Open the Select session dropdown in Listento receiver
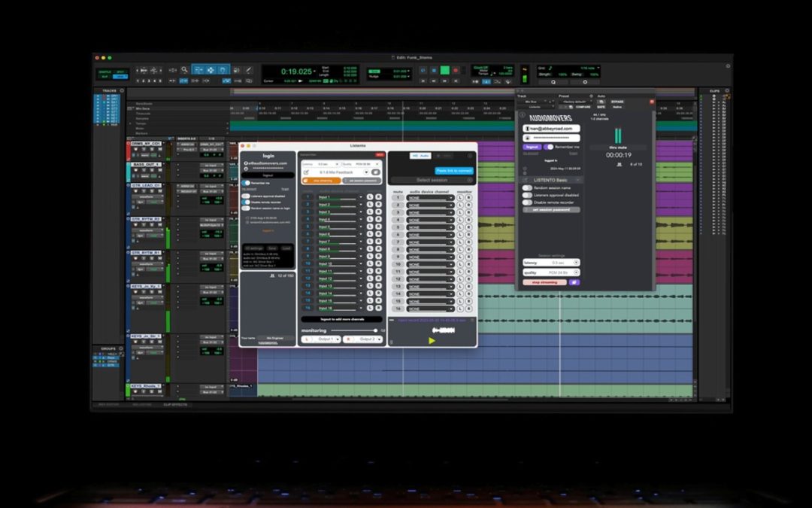 pyautogui.click(x=431, y=180)
